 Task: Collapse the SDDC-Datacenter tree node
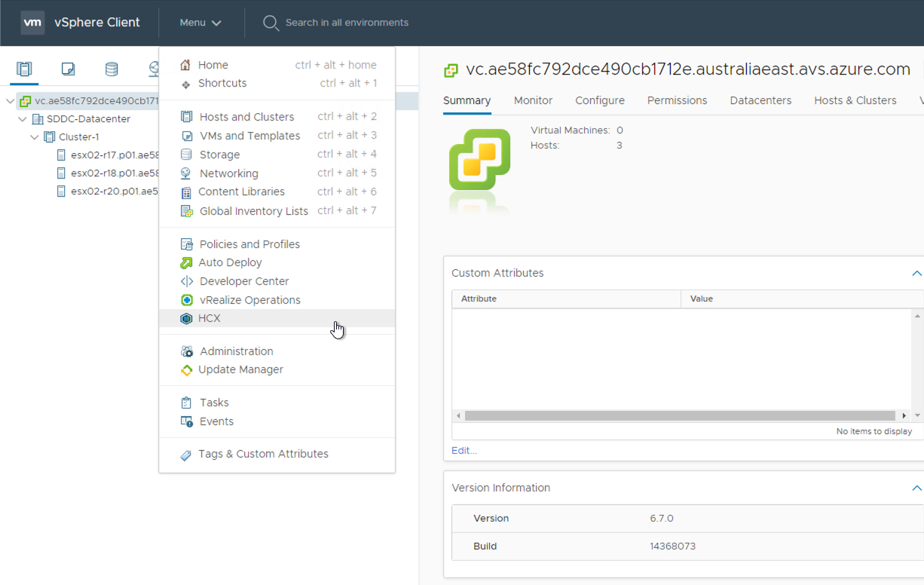point(22,119)
